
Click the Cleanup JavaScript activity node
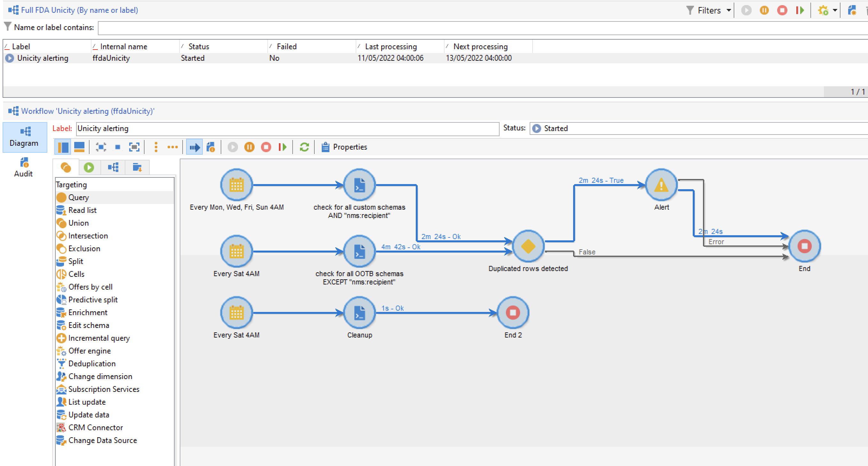point(359,313)
